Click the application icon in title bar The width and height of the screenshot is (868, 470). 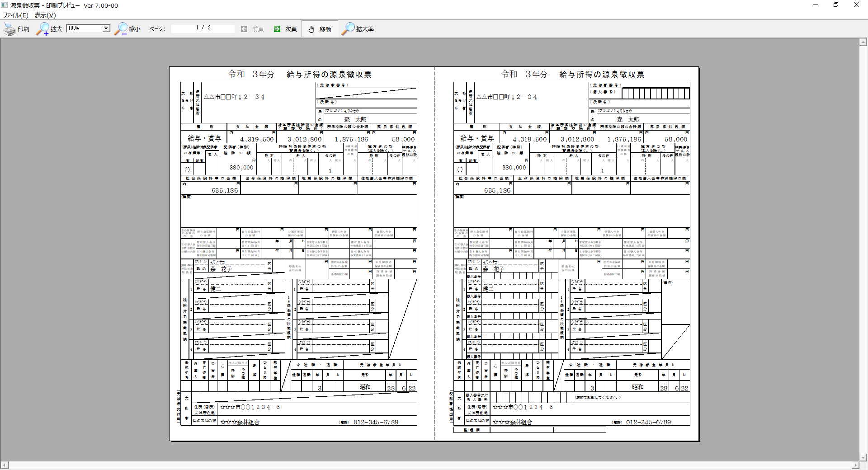(5, 5)
